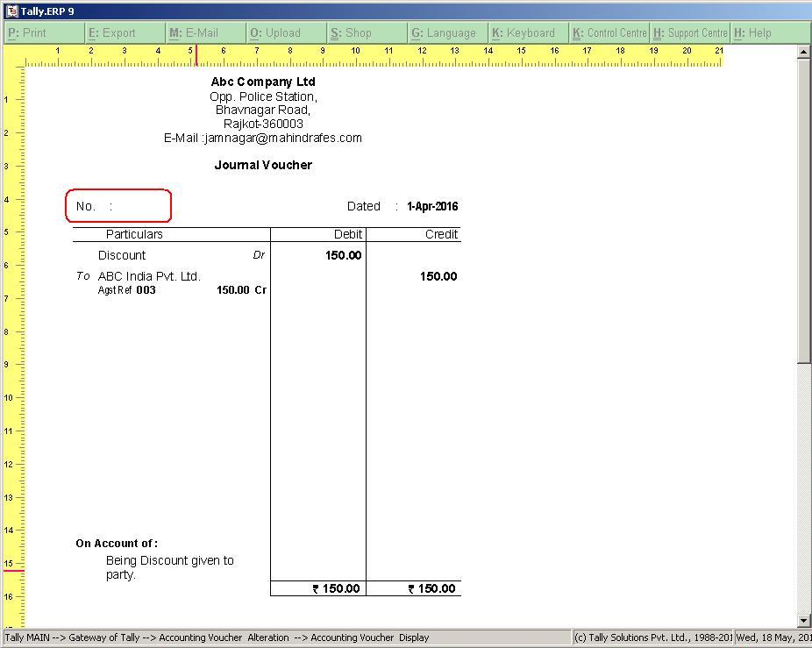This screenshot has height=648, width=812.
Task: Click the scrollbar down arrow
Action: [802, 620]
